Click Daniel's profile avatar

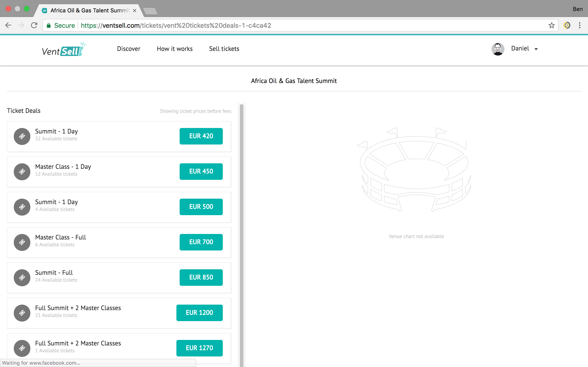498,49
